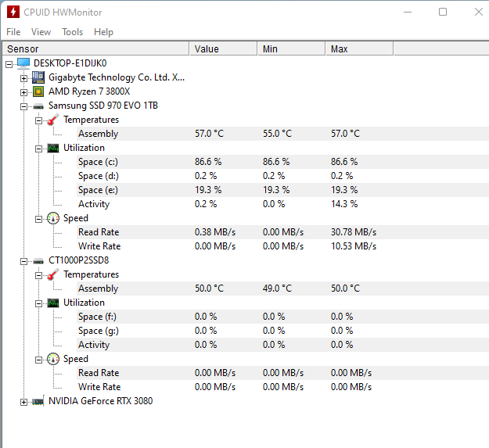Click the Min column header
Image resolution: width=489 pixels, height=448 pixels.
pos(291,49)
